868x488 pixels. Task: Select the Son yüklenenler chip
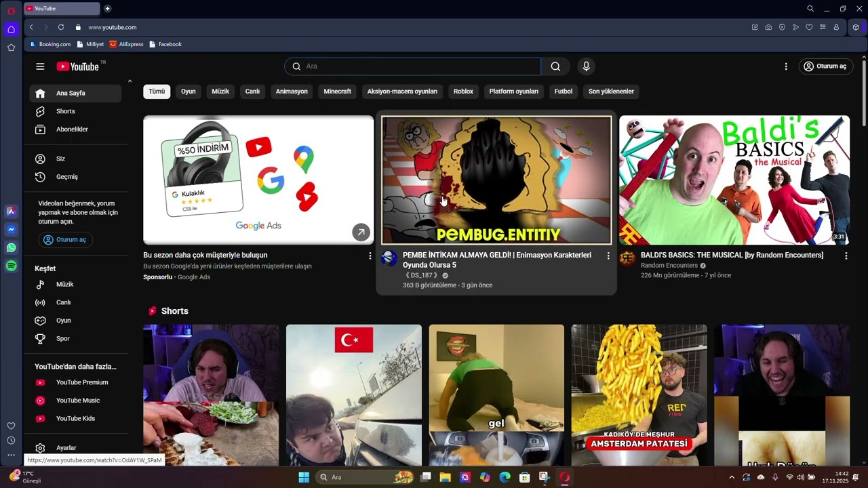(x=611, y=91)
